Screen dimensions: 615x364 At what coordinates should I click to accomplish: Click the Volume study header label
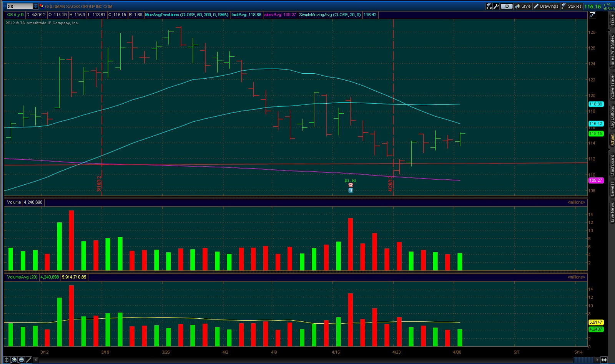[14, 202]
